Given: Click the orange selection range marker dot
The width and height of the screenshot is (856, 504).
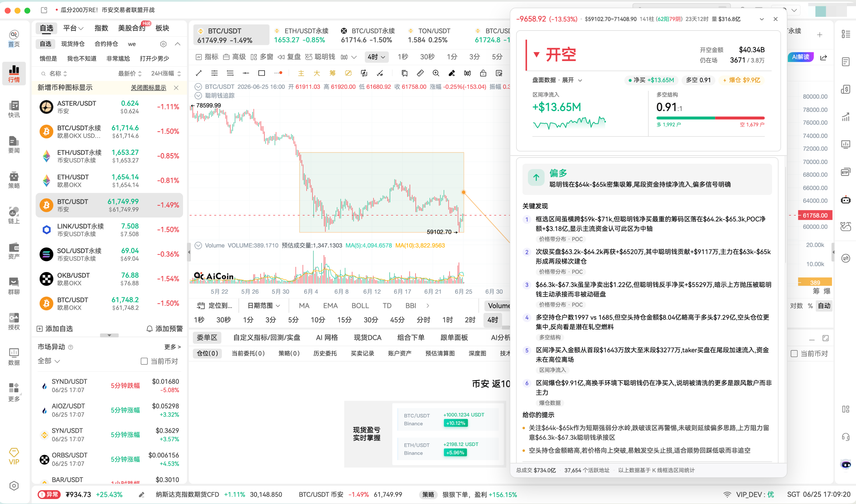Looking at the screenshot, I should click(x=463, y=192).
